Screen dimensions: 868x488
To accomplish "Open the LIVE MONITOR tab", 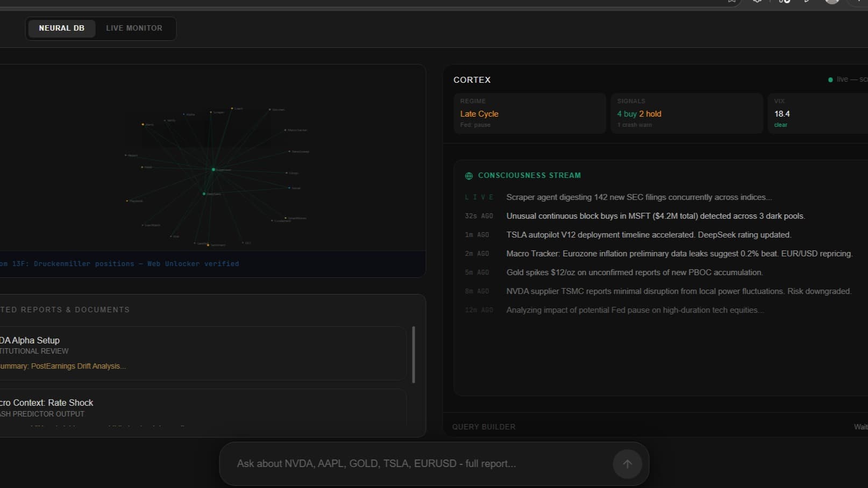I will click(134, 28).
